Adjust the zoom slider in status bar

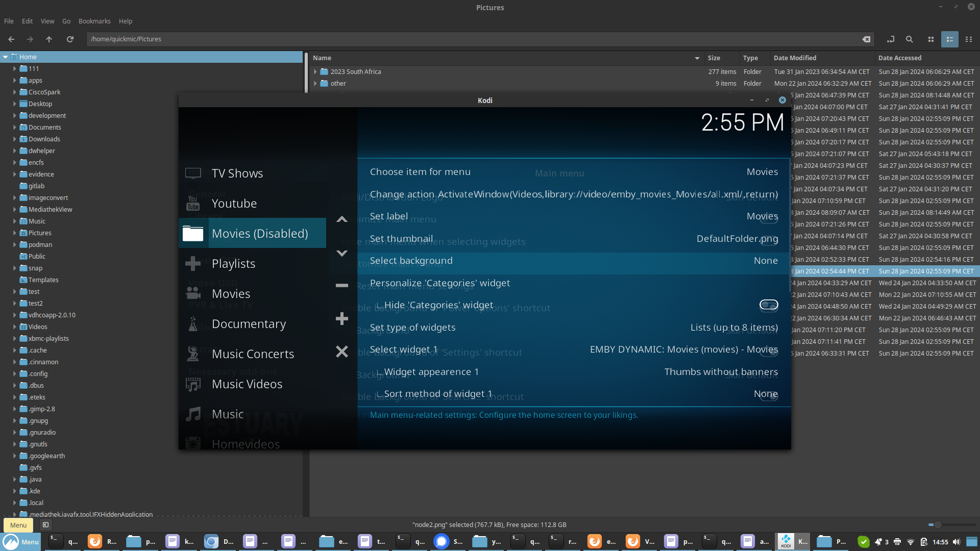point(937,524)
